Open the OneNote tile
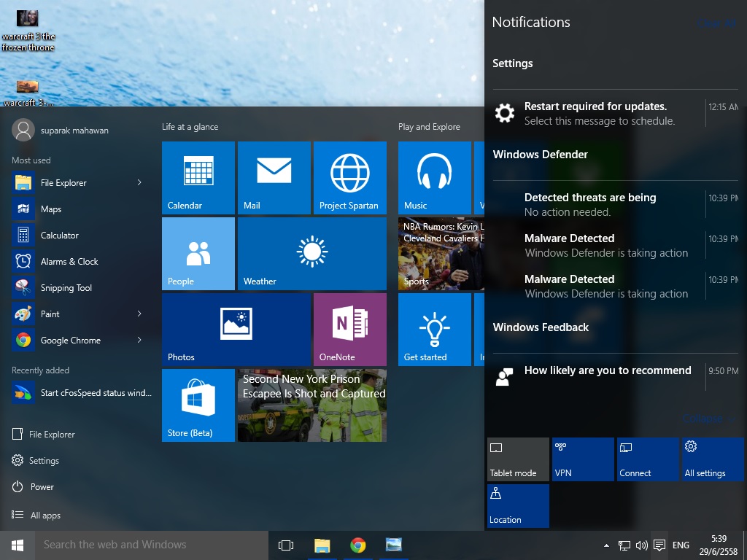 (349, 330)
